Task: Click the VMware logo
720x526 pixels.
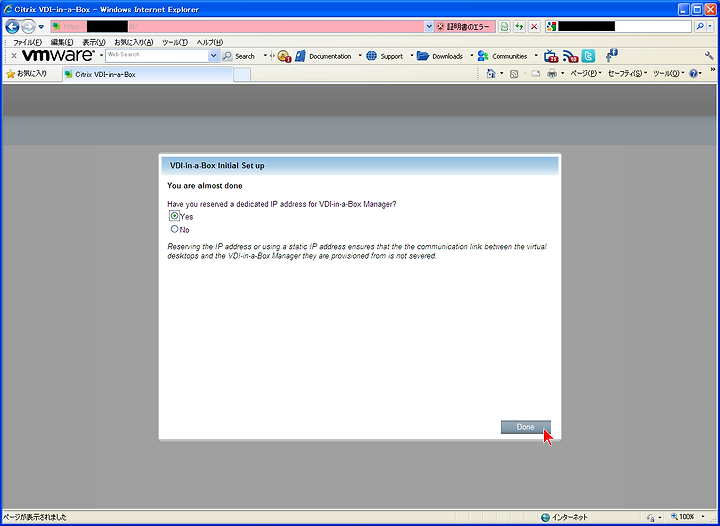Action: pyautogui.click(x=58, y=56)
